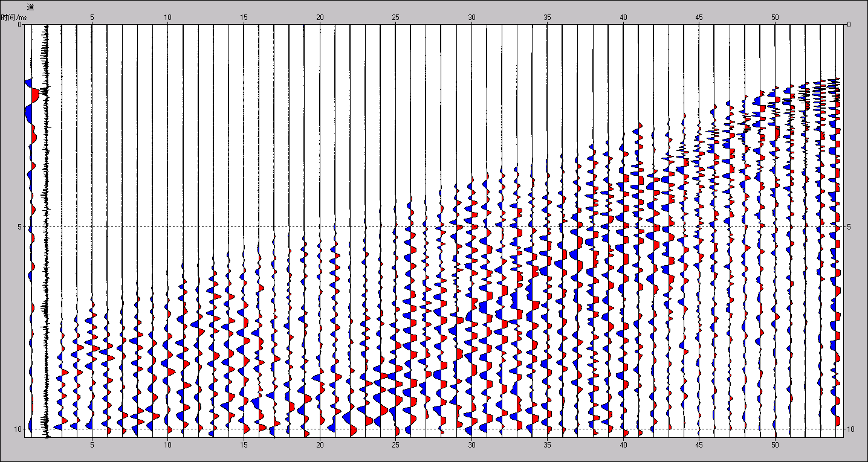The height and width of the screenshot is (462, 868).
Task: Click the "时间/ms" time axis title
Action: [x=13, y=18]
